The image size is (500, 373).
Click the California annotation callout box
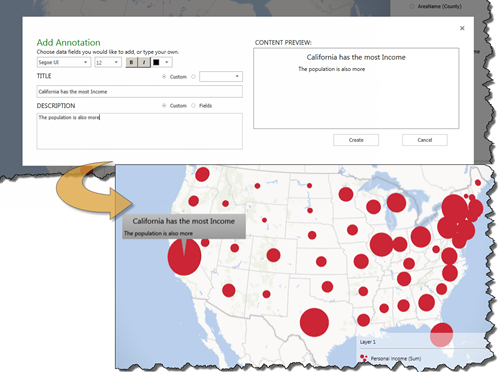pyautogui.click(x=184, y=227)
